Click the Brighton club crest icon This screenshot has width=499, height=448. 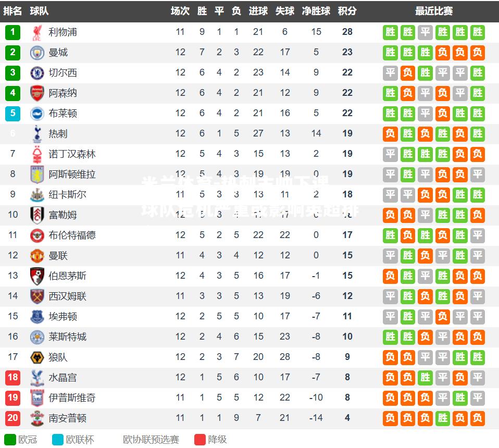point(37,114)
